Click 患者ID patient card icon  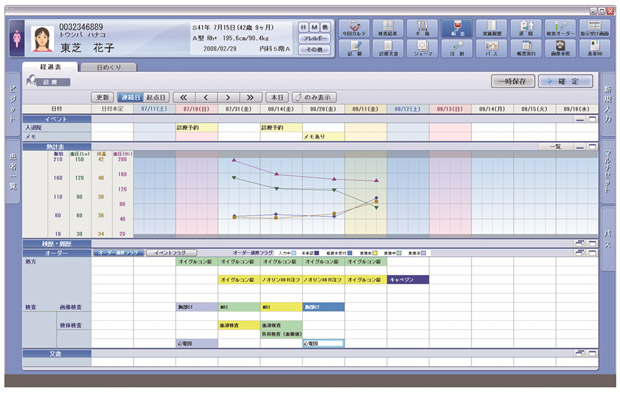click(x=594, y=48)
